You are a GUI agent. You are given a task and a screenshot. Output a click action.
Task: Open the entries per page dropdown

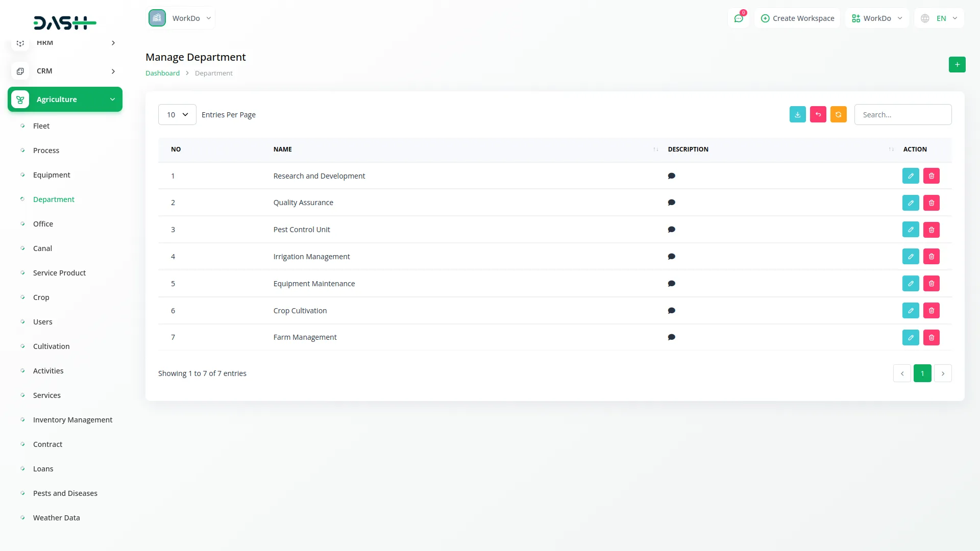pos(177,115)
